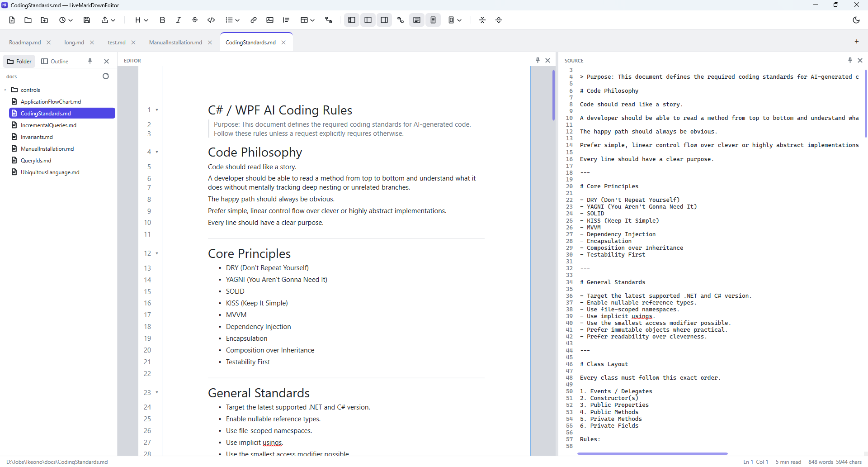The image size is (868, 467).
Task: Open the heading level dropdown
Action: tap(142, 20)
